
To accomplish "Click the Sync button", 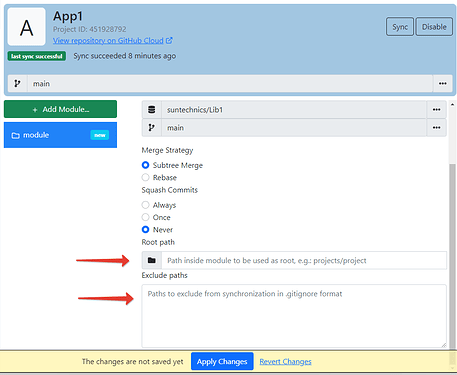I will pyautogui.click(x=400, y=27).
